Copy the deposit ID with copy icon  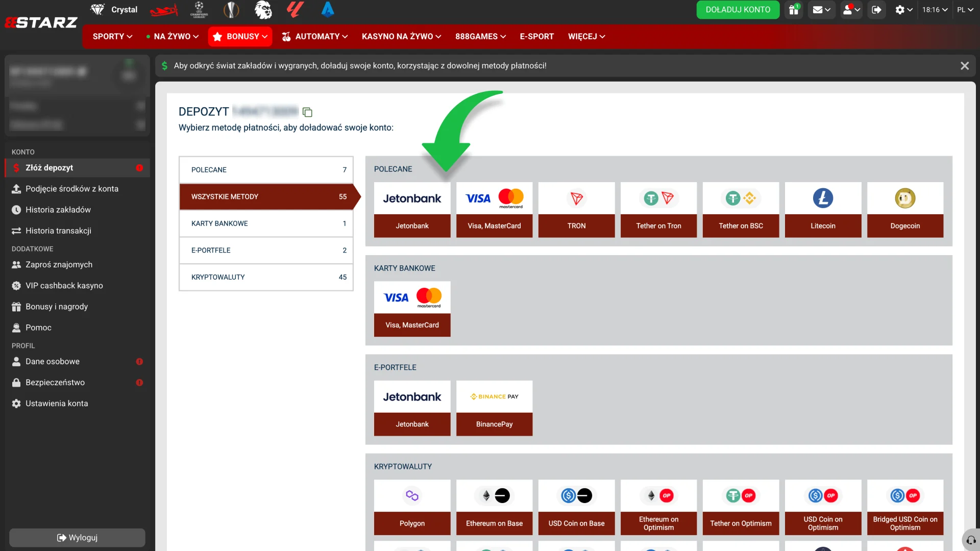point(307,112)
